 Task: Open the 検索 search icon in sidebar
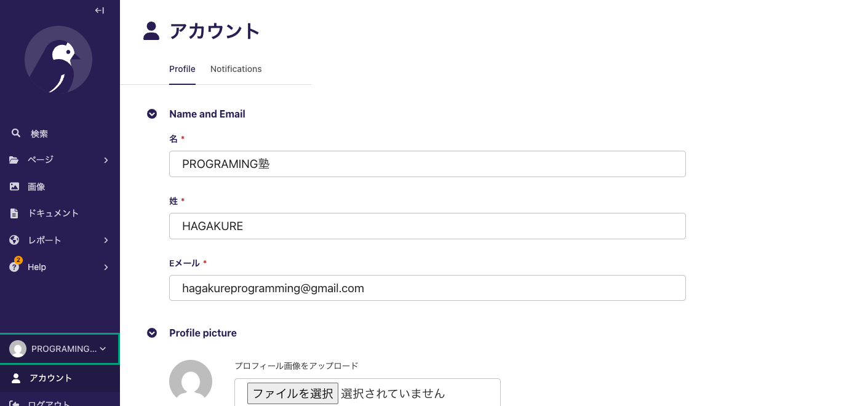16,133
